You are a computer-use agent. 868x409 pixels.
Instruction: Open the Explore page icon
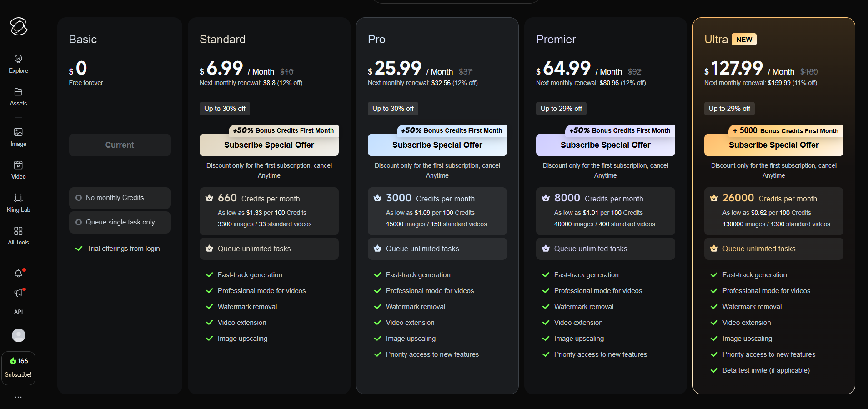18,59
